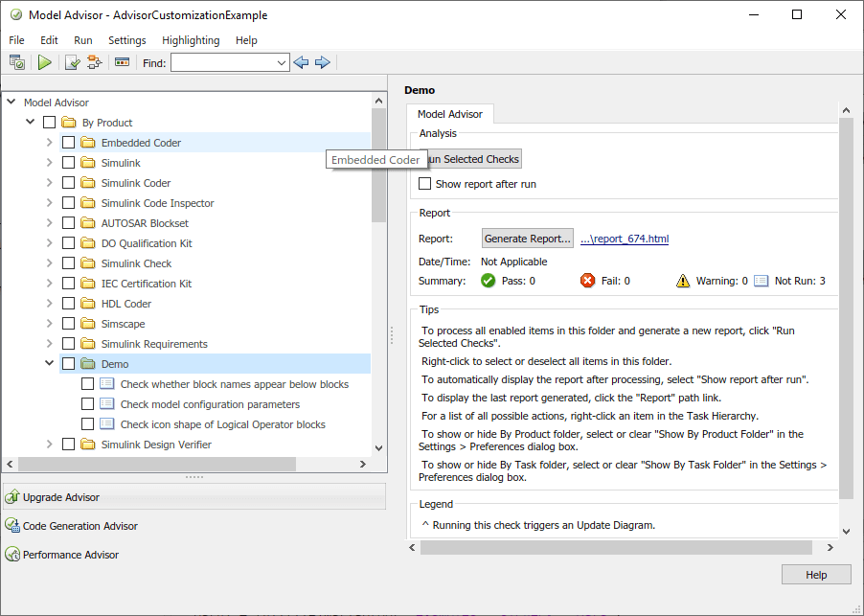Expand the Simulink Design Verifier node
864x616 pixels.
tap(50, 445)
